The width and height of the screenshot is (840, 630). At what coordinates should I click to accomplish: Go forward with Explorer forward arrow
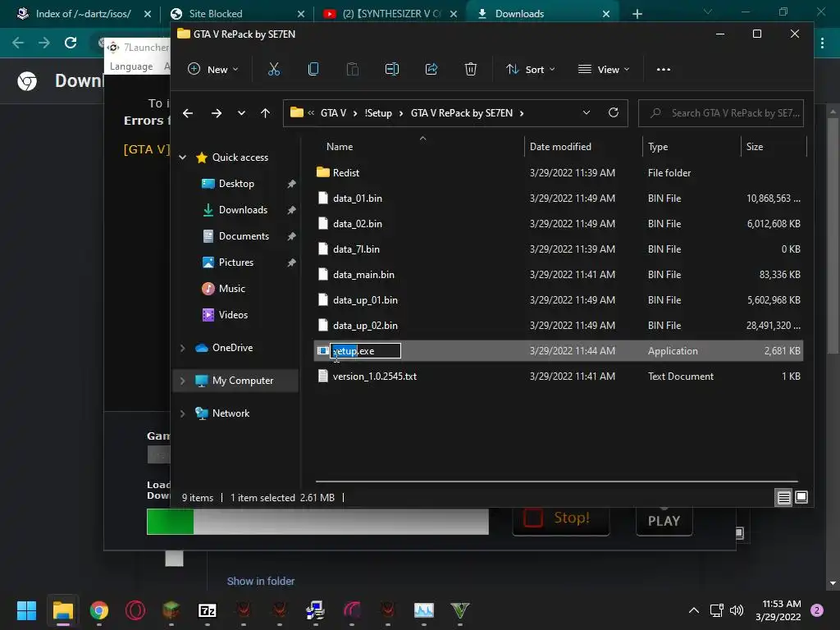coord(217,113)
